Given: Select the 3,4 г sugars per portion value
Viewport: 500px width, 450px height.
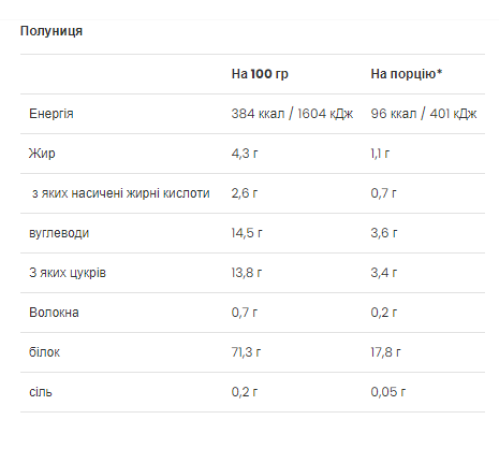Looking at the screenshot, I should [x=384, y=273].
